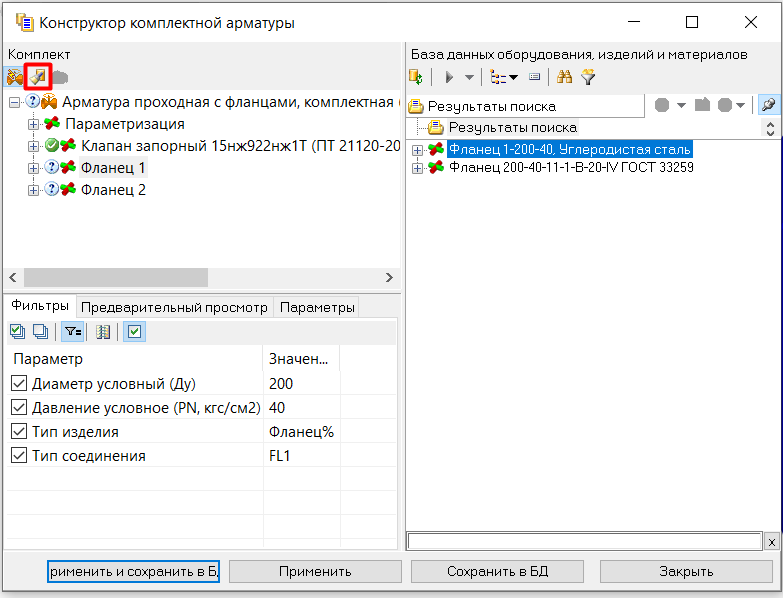Screen dimensions: 784x599
Task: Click the green check status icon of Клапан запорный
Action: coord(52,146)
